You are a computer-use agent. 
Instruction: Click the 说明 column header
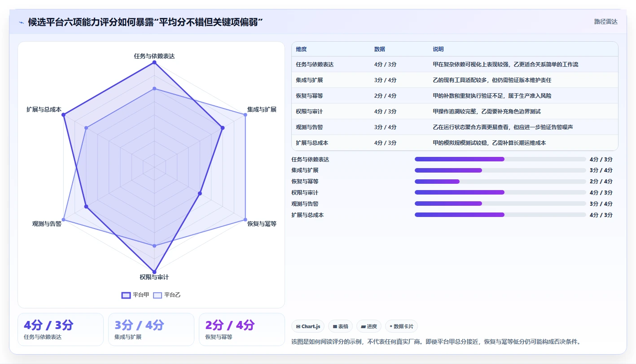pyautogui.click(x=438, y=49)
